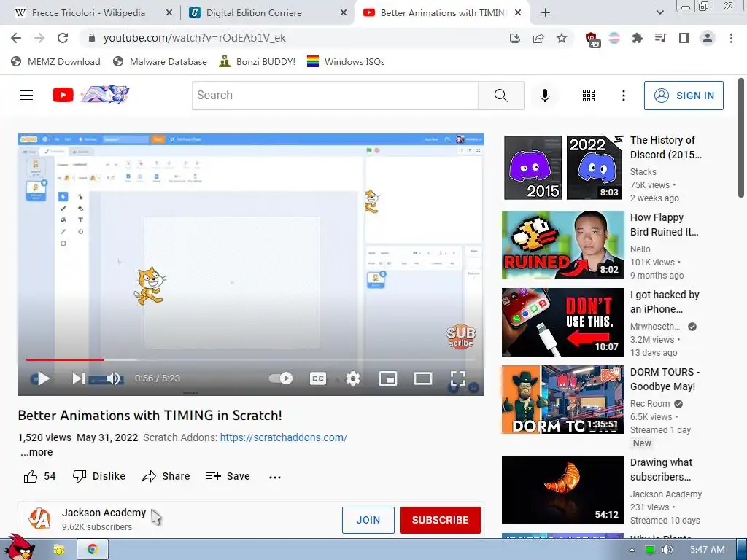Toggle closed captions CC
Image resolution: width=747 pixels, height=560 pixels.
click(x=318, y=378)
